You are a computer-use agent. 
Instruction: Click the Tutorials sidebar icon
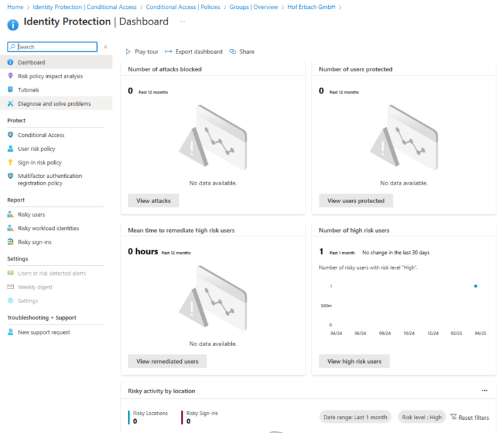pyautogui.click(x=11, y=88)
